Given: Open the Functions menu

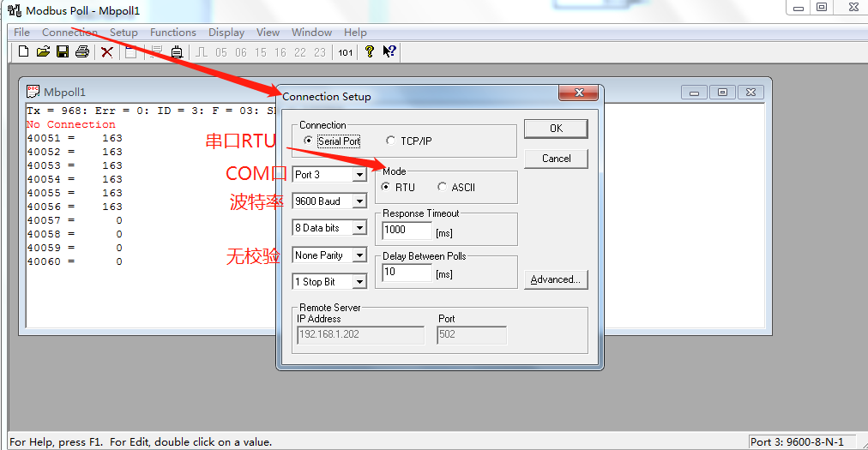Looking at the screenshot, I should 172,32.
